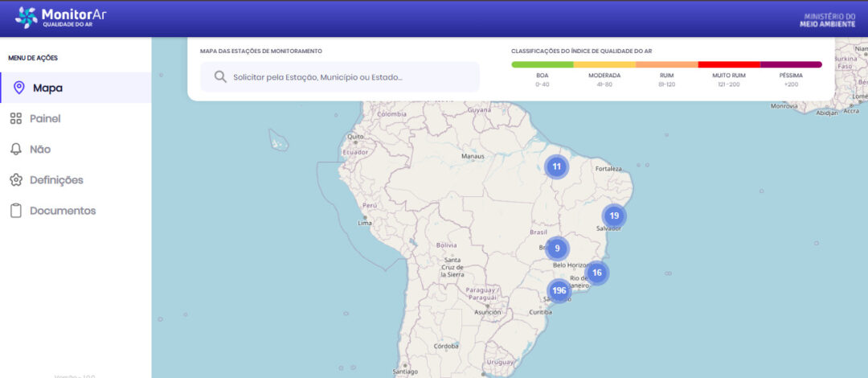Click the Asunción label on map

[x=487, y=313]
